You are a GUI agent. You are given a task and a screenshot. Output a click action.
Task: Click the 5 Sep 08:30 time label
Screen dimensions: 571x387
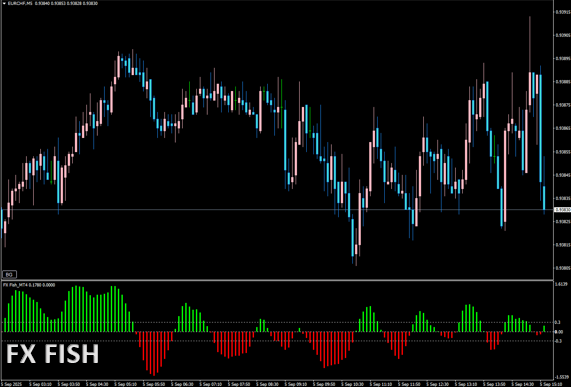pos(267,384)
